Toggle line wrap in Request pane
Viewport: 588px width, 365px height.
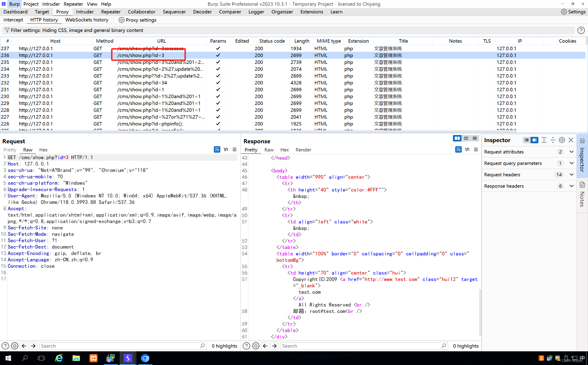pos(217,149)
